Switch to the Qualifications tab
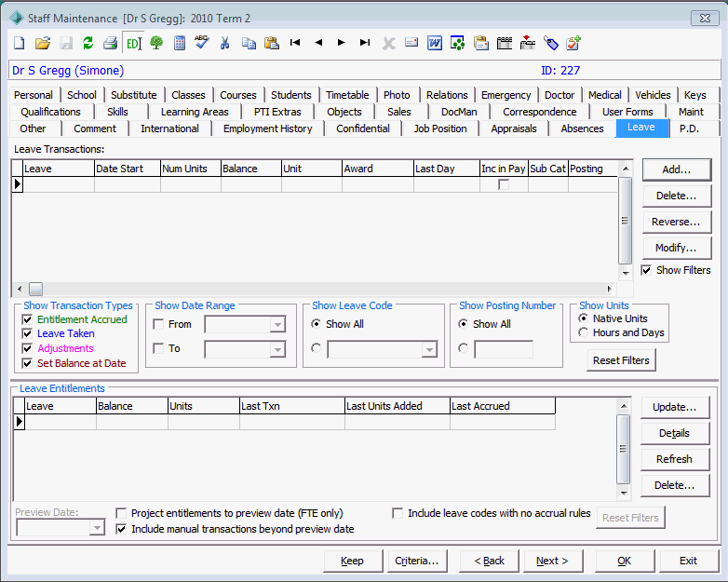Image resolution: width=728 pixels, height=582 pixels. coord(50,112)
